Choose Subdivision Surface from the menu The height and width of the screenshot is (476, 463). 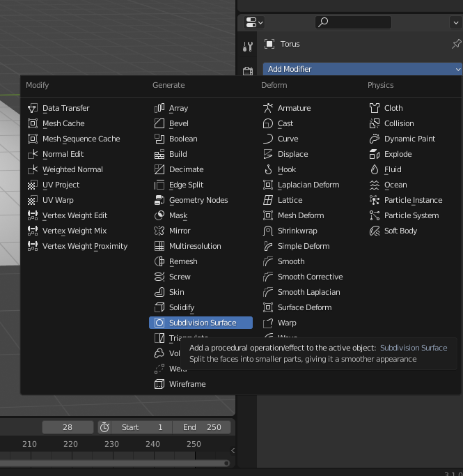[202, 323]
